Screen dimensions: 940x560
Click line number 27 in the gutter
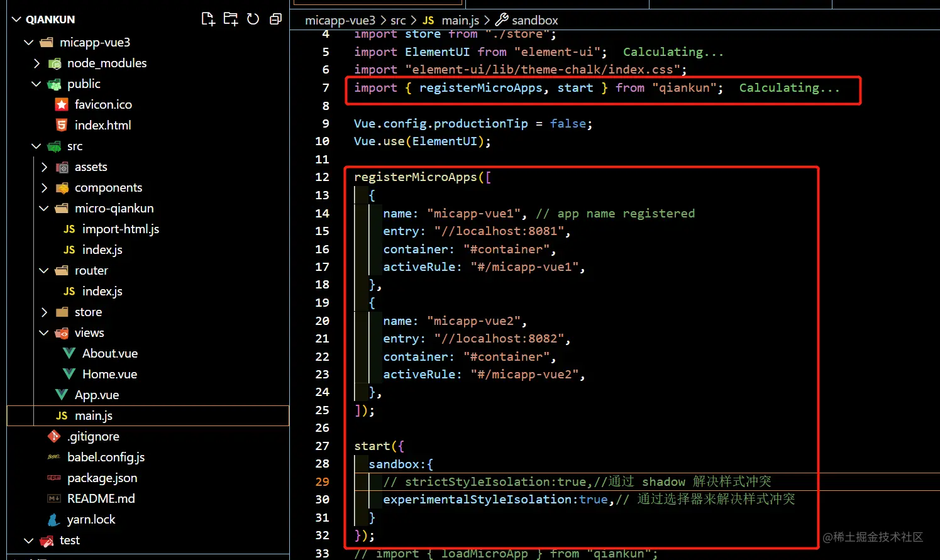tap(323, 446)
